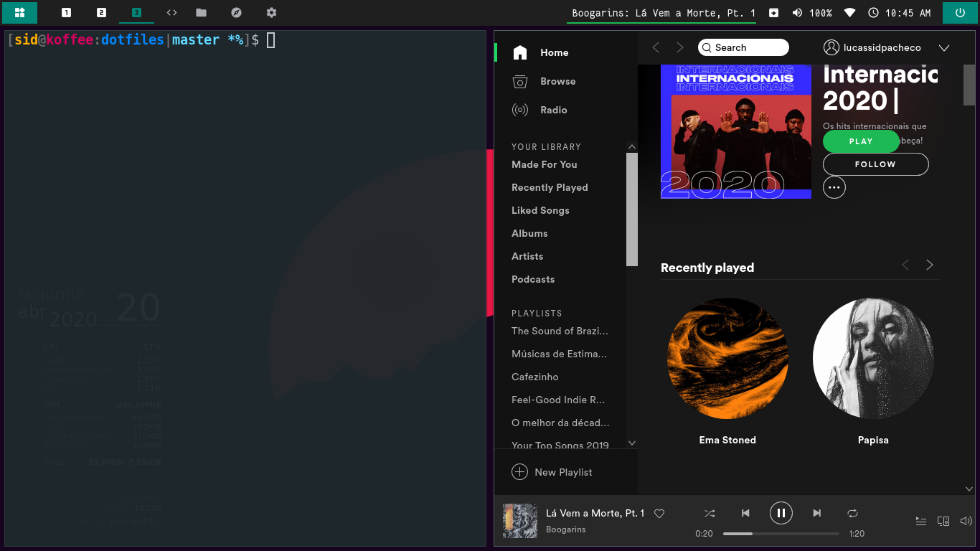Click the New Playlist plus icon
Screen dimensions: 980x551
click(519, 471)
